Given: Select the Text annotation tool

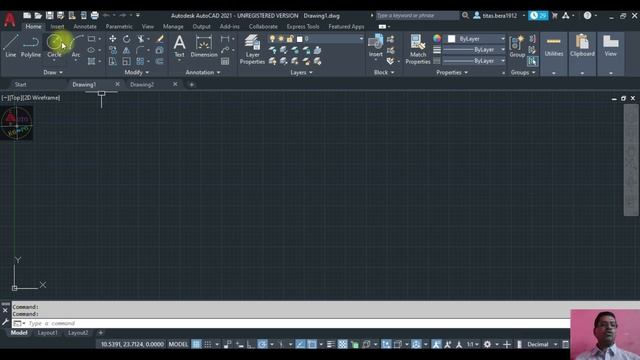Looking at the screenshot, I should coord(179,46).
